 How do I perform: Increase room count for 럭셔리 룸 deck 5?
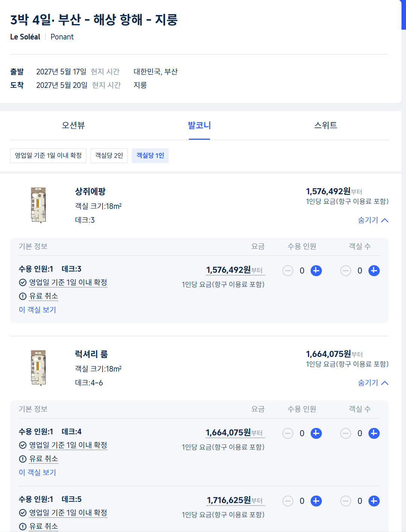point(374,501)
